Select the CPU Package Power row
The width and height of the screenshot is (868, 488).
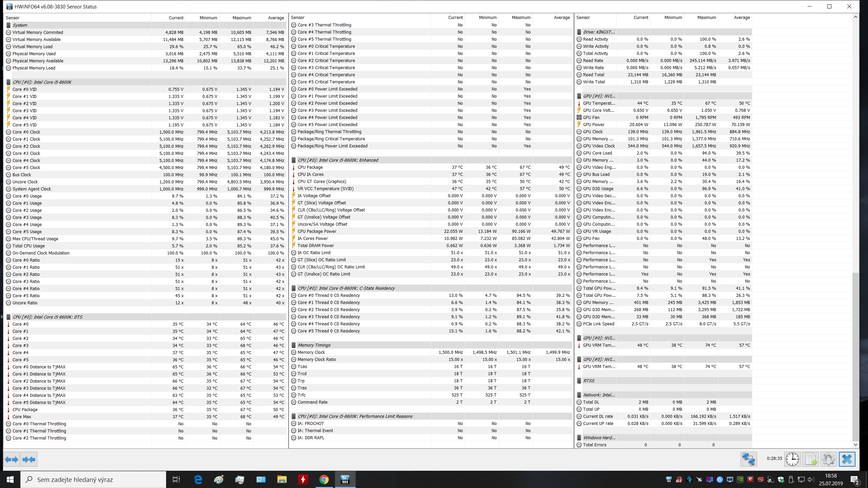click(x=317, y=231)
